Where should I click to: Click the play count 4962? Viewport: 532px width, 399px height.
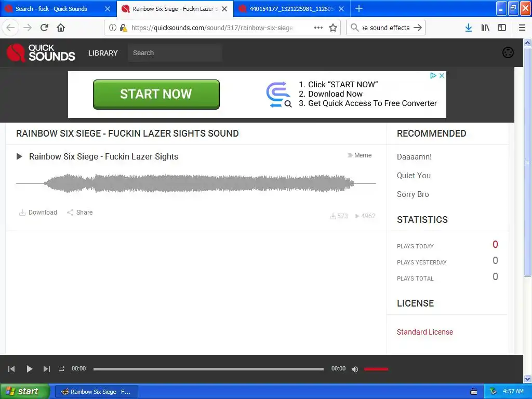(365, 216)
